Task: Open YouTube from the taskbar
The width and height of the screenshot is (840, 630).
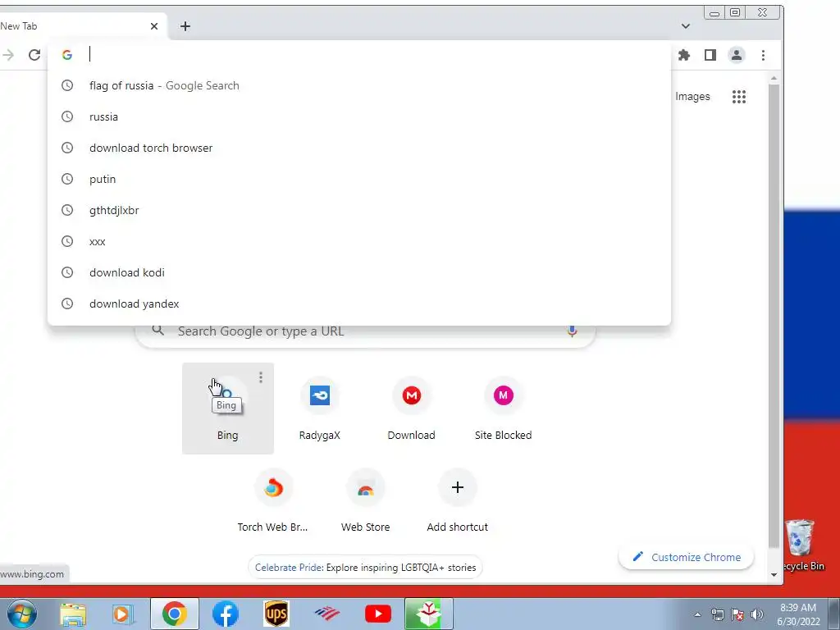Action: [377, 614]
